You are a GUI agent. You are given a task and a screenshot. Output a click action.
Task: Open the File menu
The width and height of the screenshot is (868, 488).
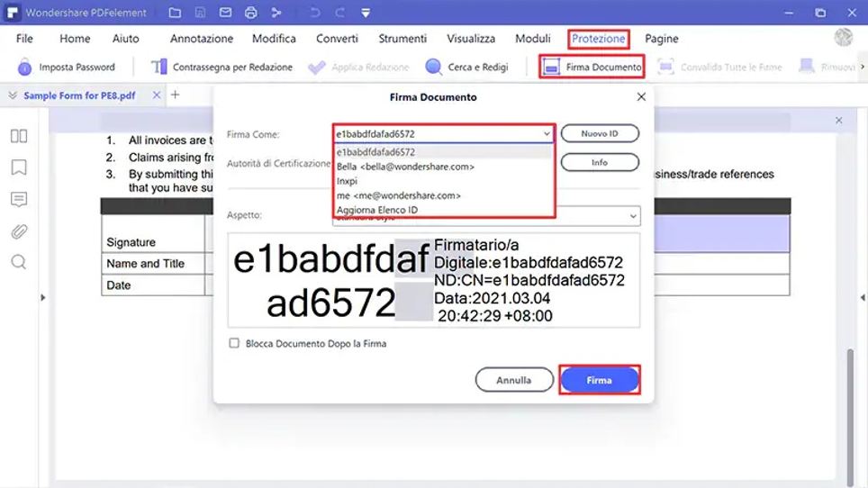(x=24, y=39)
